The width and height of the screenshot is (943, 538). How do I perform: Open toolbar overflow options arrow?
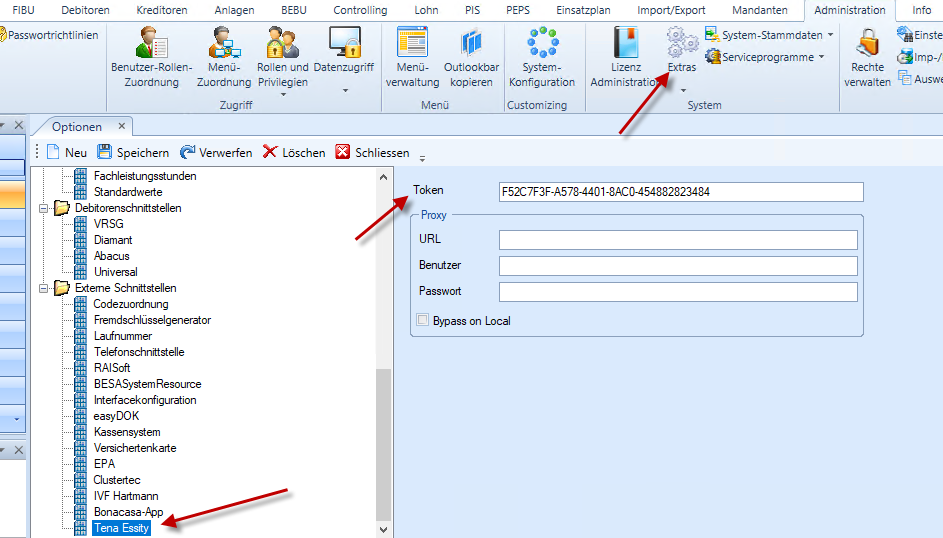pos(422,158)
